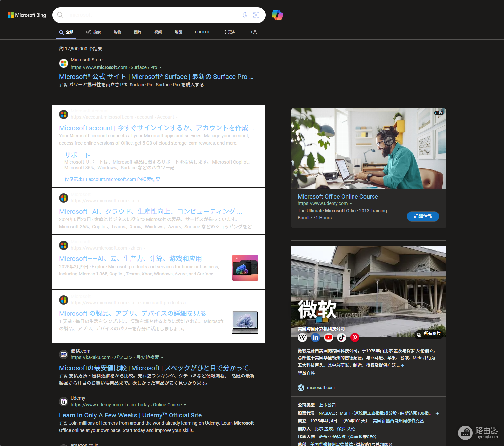Open the Microsoft Bing home logo
The height and width of the screenshot is (446, 504).
point(27,15)
